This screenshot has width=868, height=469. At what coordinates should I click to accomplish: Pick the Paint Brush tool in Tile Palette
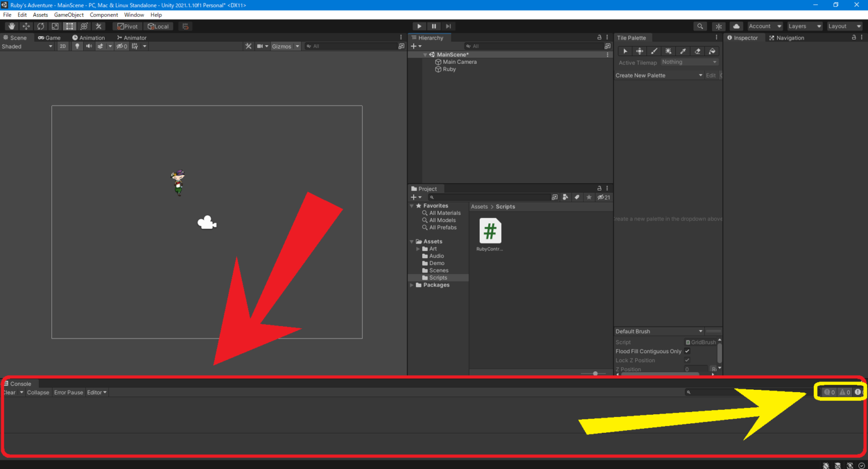pyautogui.click(x=654, y=51)
